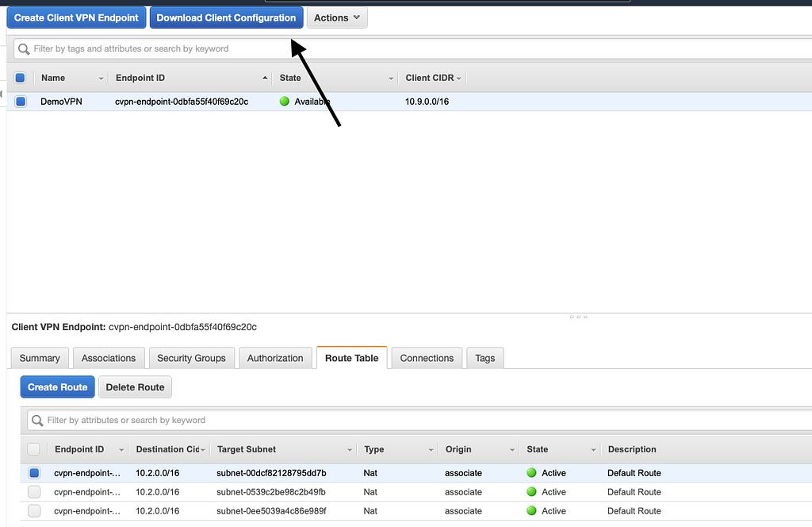Click the search magnifier icon in top filter
The width and height of the screenshot is (812, 527).
coord(25,49)
